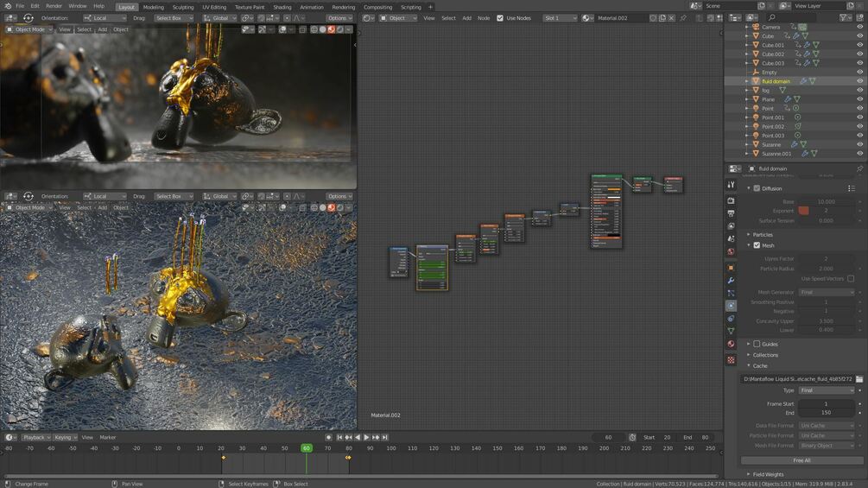Open the Render menu
868x488 pixels.
tap(54, 6)
